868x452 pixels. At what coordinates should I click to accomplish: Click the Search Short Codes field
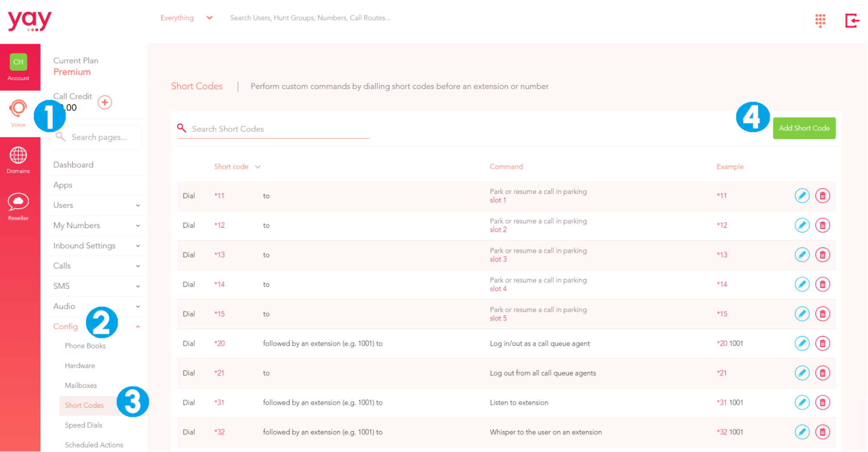tap(273, 129)
